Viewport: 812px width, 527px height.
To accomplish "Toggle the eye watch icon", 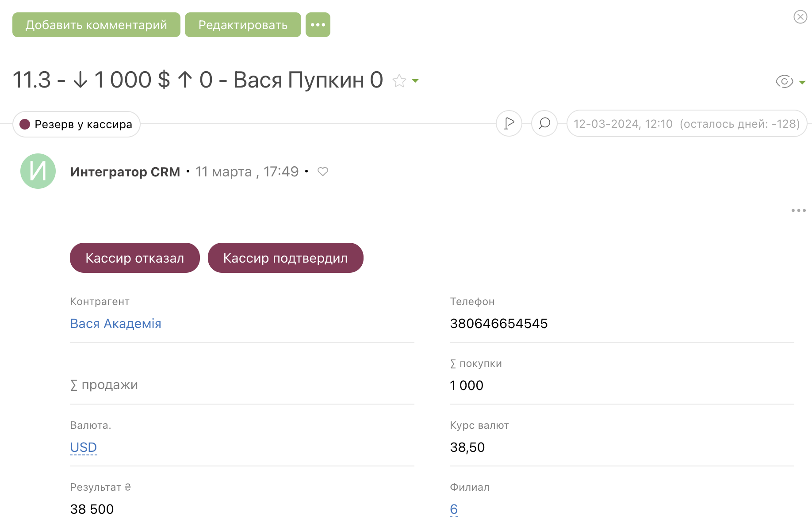I will [784, 82].
